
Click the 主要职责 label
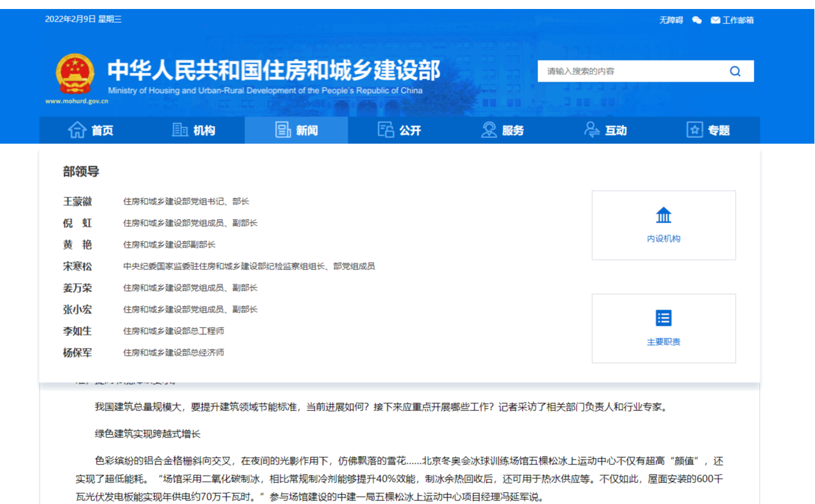point(664,342)
